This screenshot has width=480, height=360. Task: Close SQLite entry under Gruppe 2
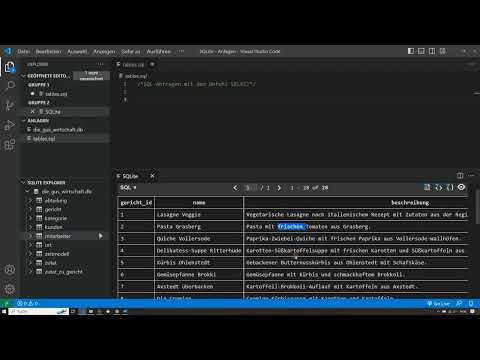coord(33,112)
